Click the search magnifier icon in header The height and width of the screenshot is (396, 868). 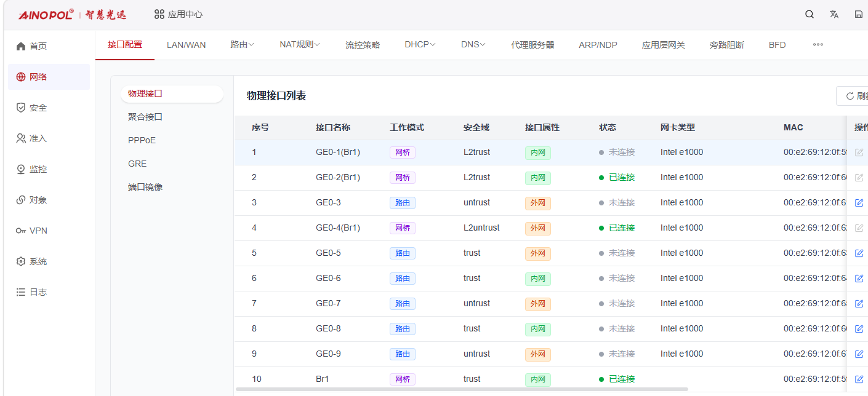point(810,14)
